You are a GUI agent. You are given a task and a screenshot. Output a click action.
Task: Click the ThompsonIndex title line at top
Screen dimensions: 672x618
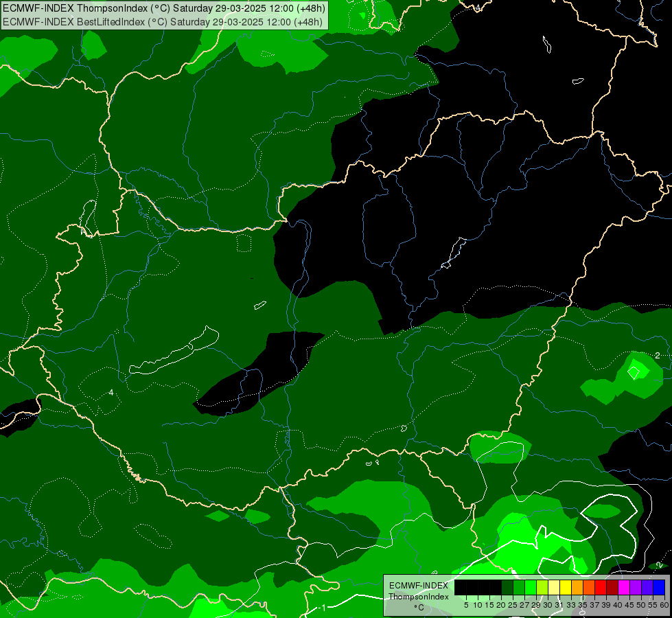pos(164,8)
